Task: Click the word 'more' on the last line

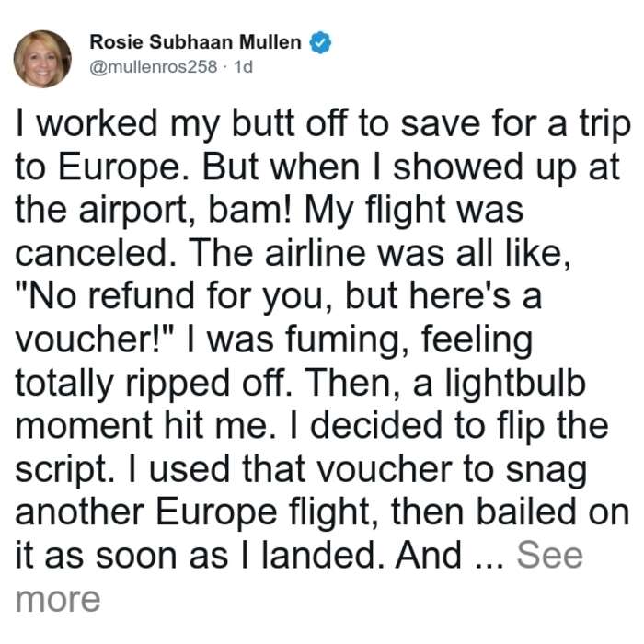Action: (57, 599)
